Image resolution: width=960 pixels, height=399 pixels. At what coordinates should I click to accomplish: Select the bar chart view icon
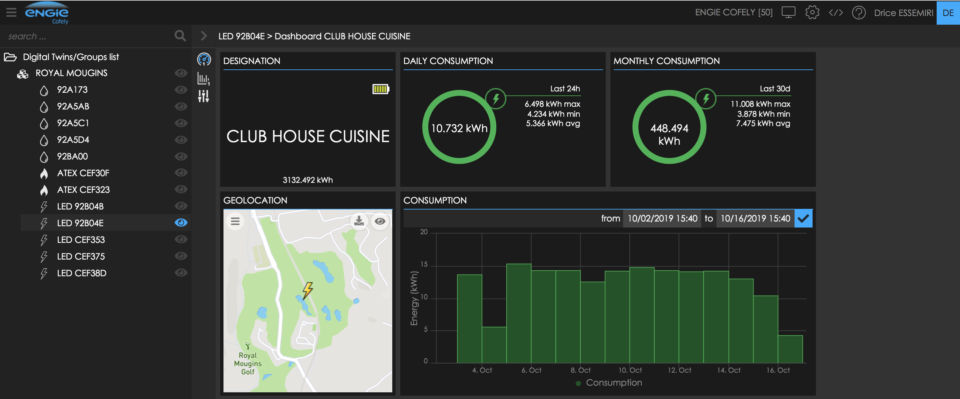[x=204, y=78]
